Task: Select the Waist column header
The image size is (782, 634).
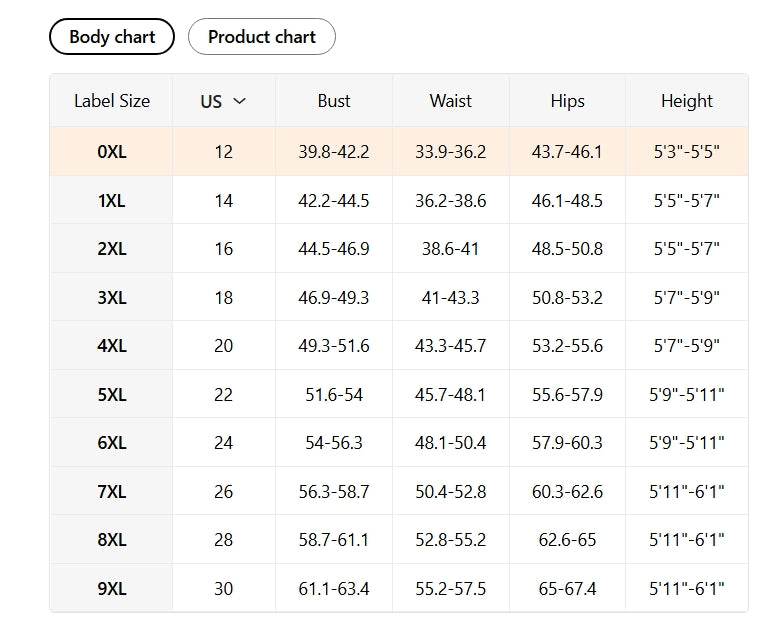Action: (x=451, y=101)
